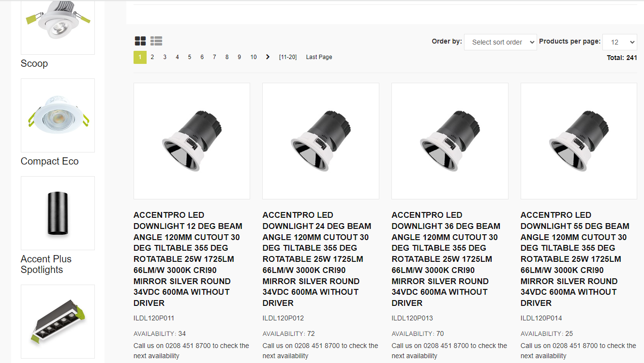Screen dimensions: 644x363
Task: Open the [11-20] page range link
Action: coord(288,57)
